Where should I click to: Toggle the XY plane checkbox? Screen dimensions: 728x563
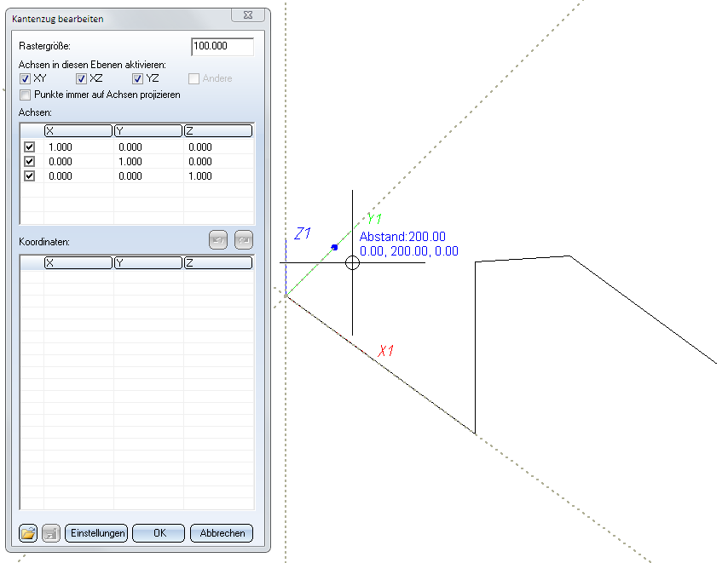point(26,79)
